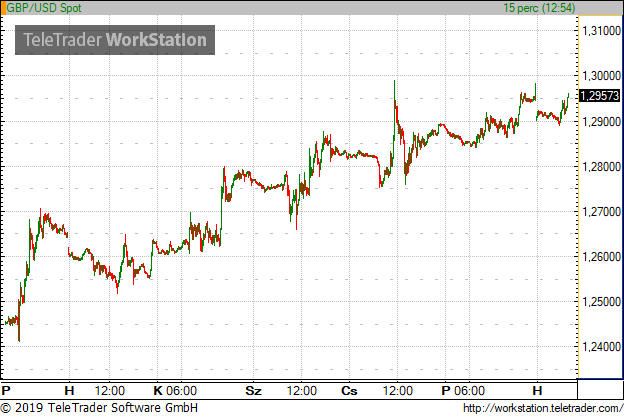The image size is (624, 417).
Task: Click the Cs day label on time axis
Action: [349, 391]
